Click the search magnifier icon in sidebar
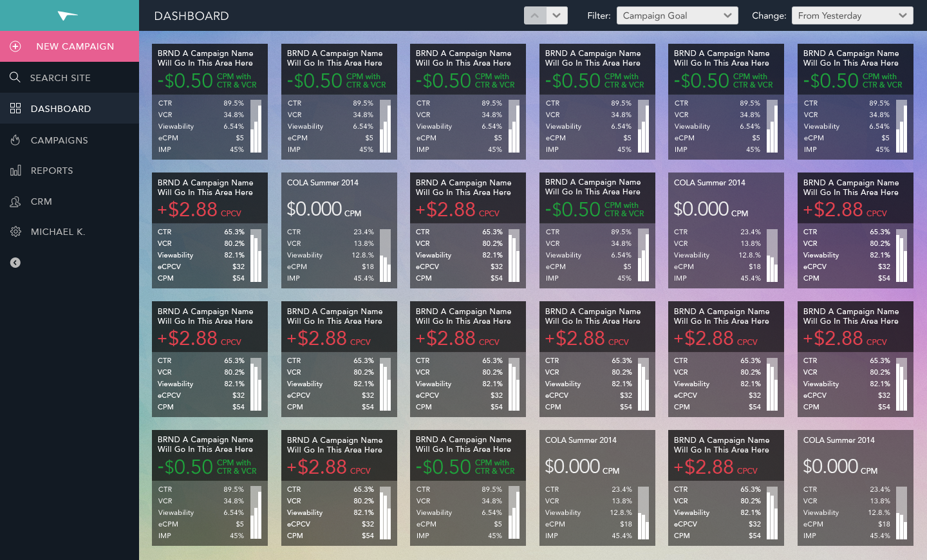Image resolution: width=927 pixels, height=560 pixels. [x=15, y=77]
